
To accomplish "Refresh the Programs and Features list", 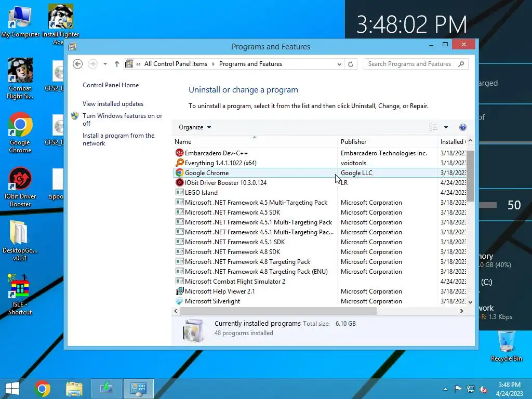I will tap(351, 64).
